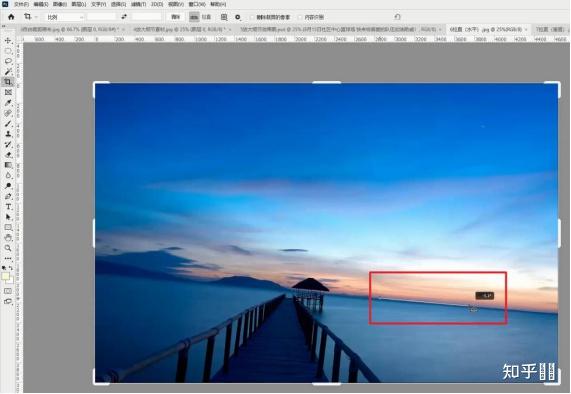Select the Move tool

8,40
